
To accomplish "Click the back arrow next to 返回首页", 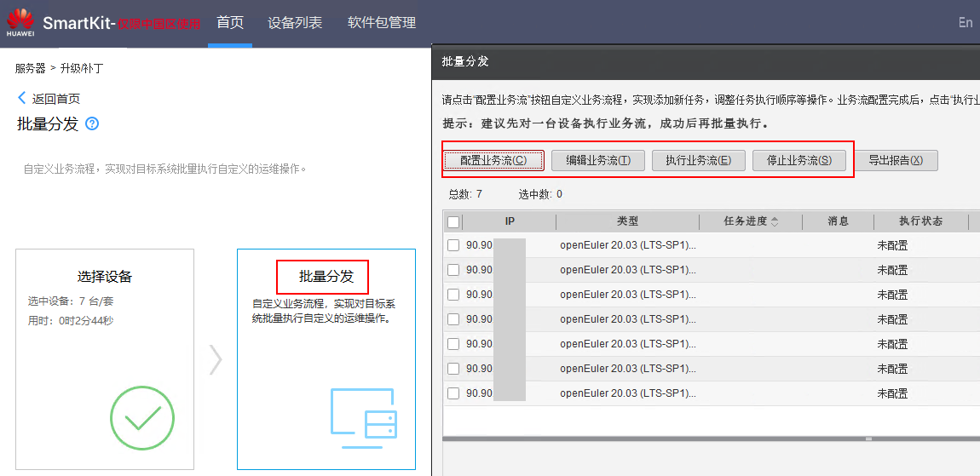I will [x=22, y=98].
